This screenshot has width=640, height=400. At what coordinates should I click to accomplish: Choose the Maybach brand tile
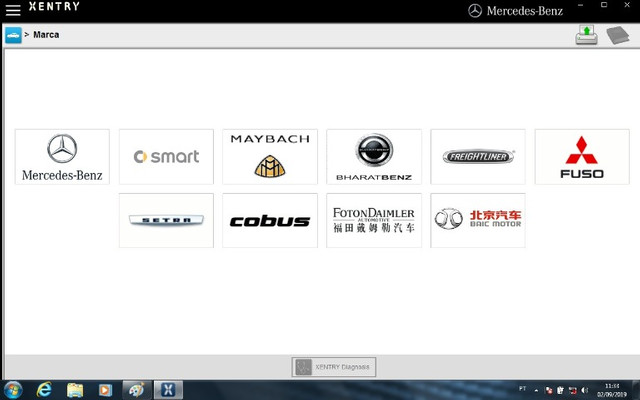(x=270, y=157)
